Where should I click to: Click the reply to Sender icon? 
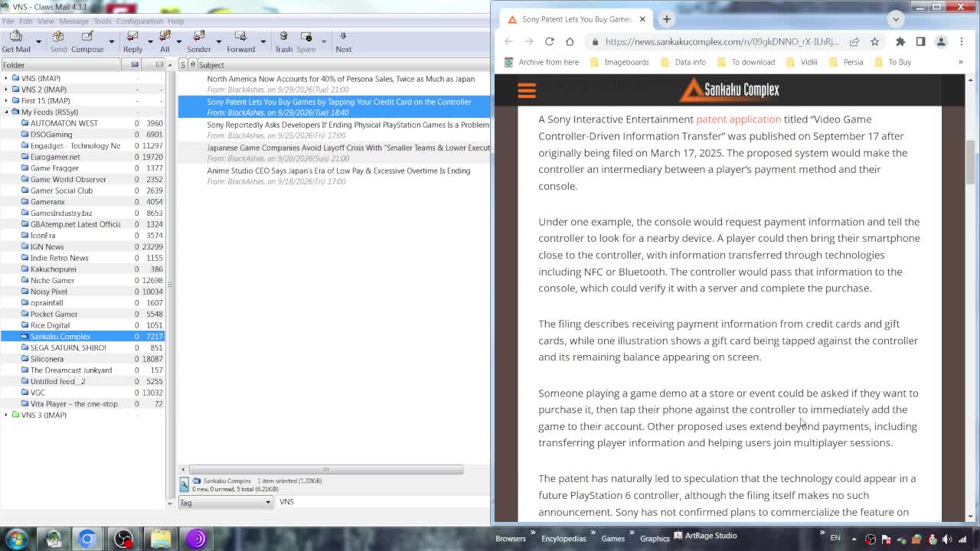199,42
